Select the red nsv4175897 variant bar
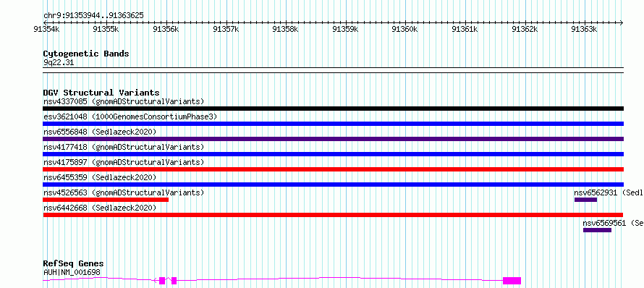 pyautogui.click(x=333, y=169)
